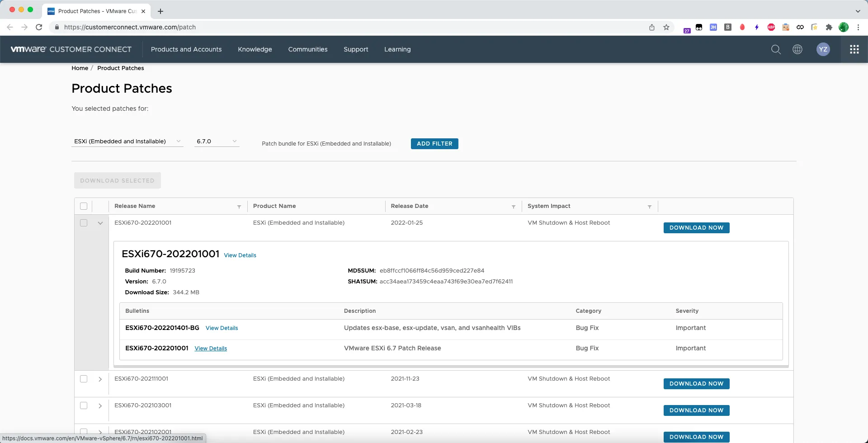Open the search magnifier in header
This screenshot has height=443, width=868.
pos(776,49)
